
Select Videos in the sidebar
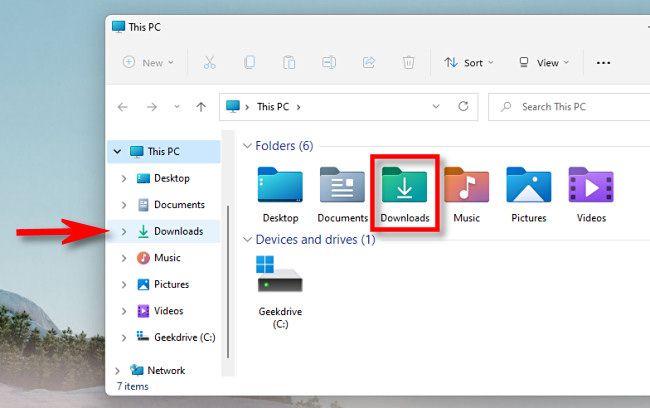[x=164, y=311]
